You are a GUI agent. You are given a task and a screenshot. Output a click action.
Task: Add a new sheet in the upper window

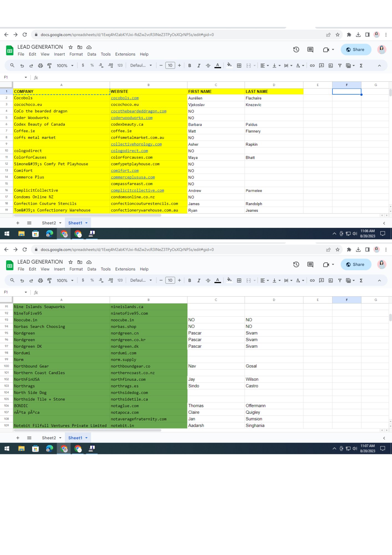click(18, 223)
